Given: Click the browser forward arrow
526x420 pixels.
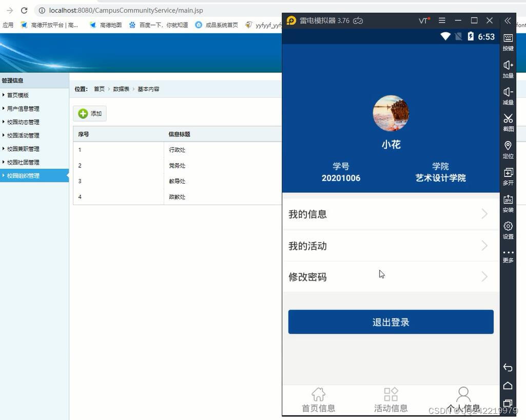Looking at the screenshot, I should coord(10,10).
